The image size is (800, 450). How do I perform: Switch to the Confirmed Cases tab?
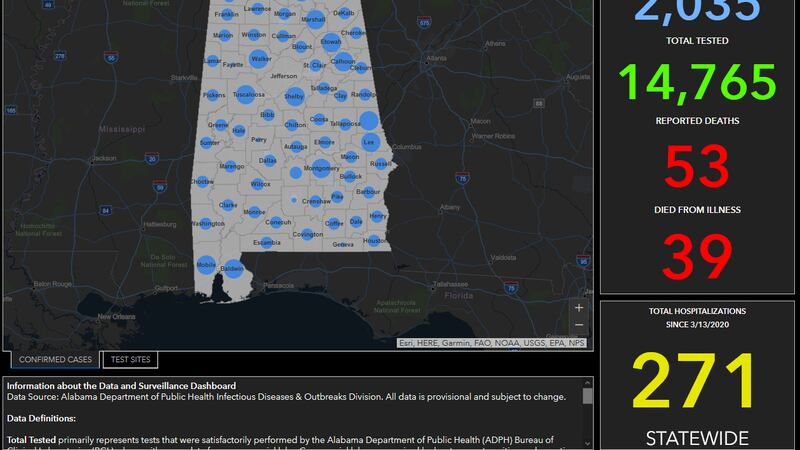(x=55, y=359)
